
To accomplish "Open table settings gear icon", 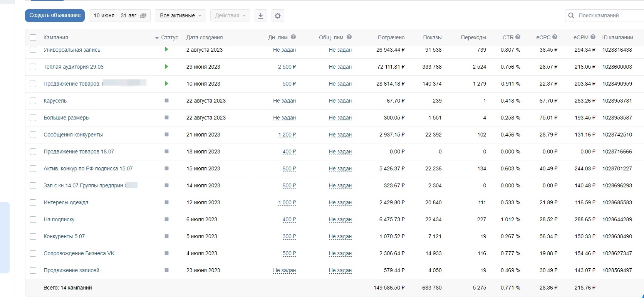I will [278, 16].
